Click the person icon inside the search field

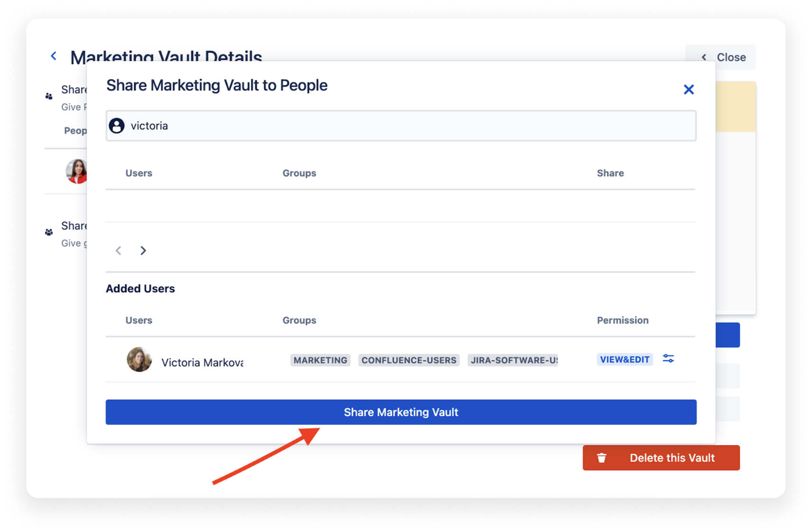[117, 125]
